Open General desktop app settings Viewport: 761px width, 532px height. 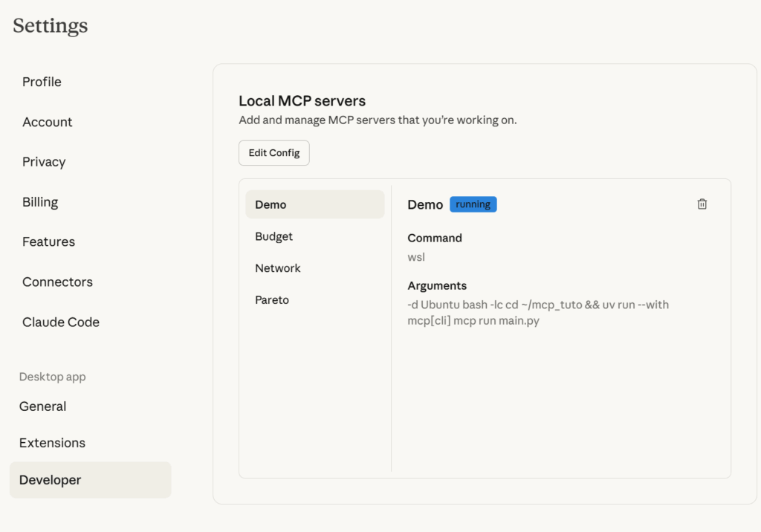point(43,406)
